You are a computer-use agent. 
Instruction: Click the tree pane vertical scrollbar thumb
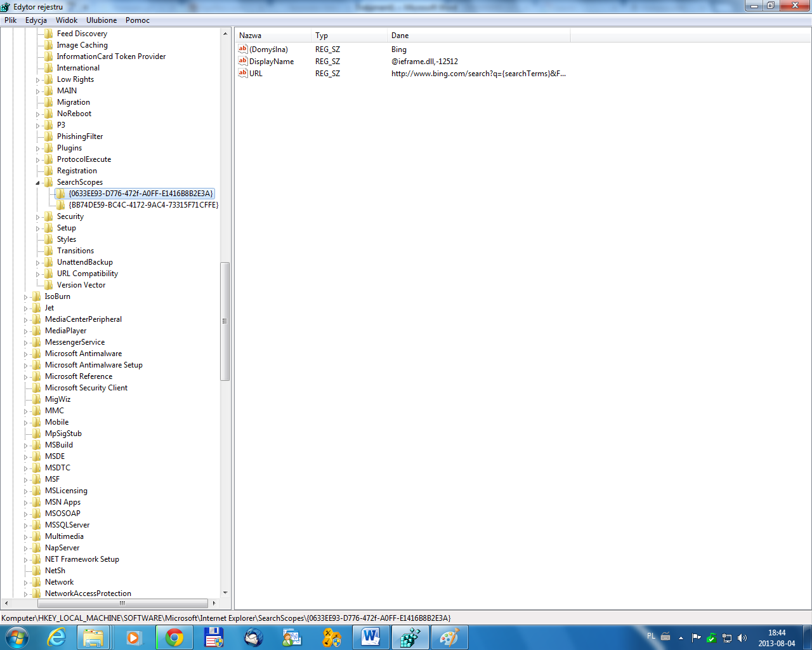[x=225, y=321]
